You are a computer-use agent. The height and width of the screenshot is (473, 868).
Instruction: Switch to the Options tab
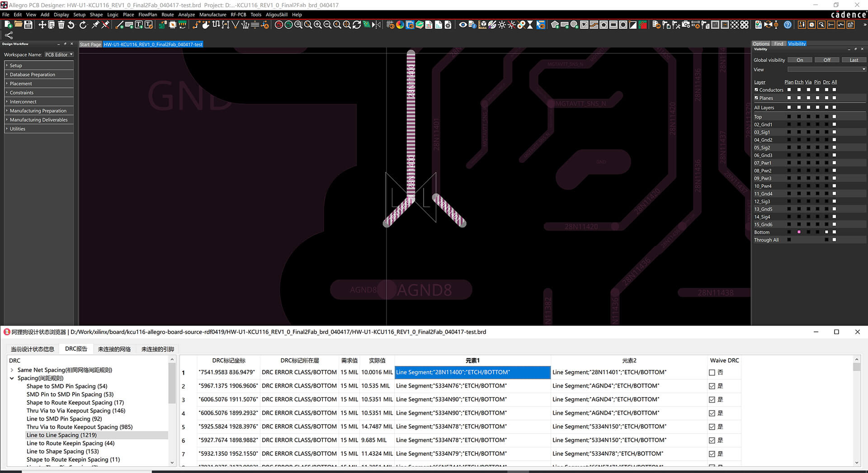761,44
